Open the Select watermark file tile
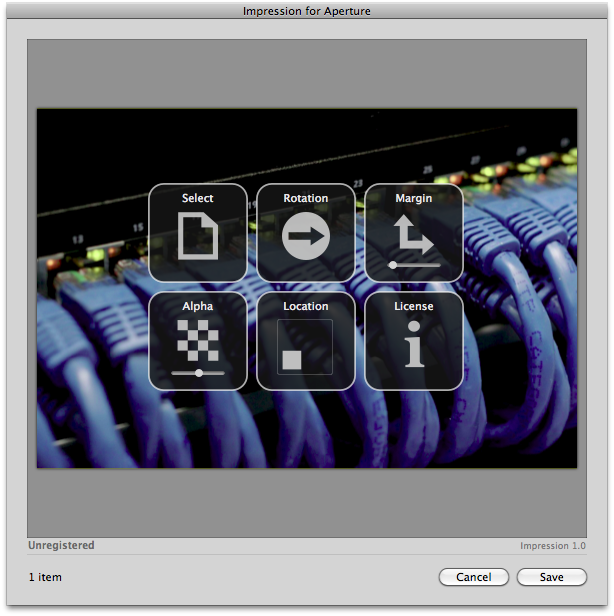The width and height of the screenshot is (614, 616). 198,233
